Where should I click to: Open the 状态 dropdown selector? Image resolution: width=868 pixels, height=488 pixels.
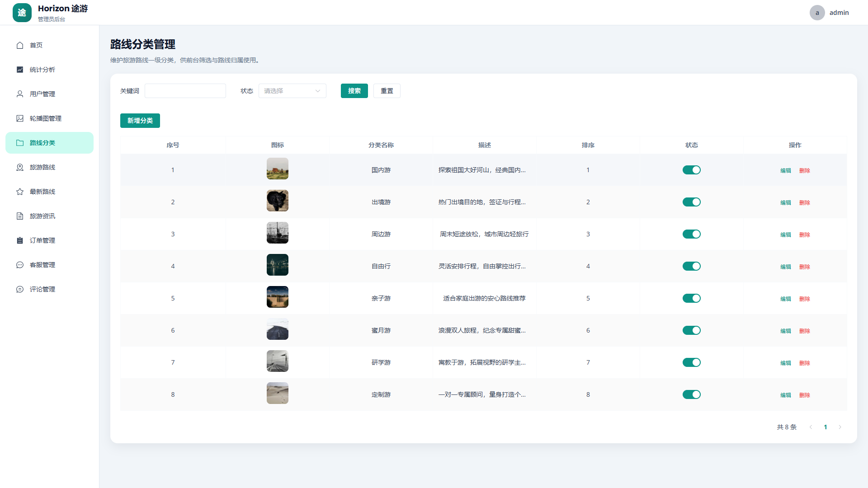(292, 91)
